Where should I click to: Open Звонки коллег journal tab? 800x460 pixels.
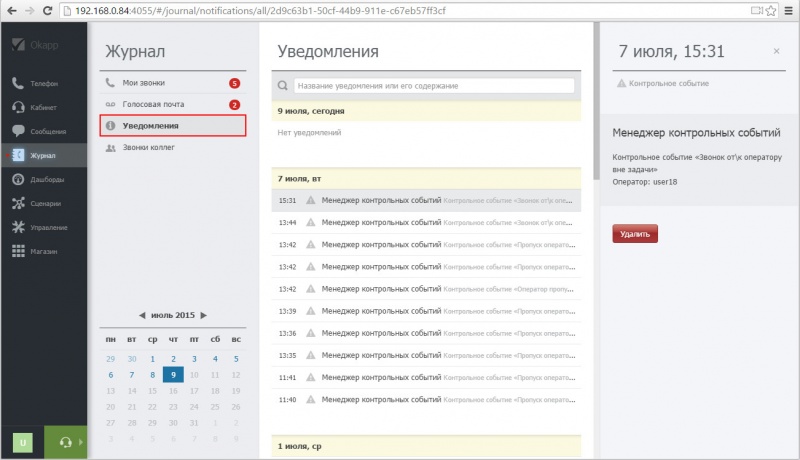pyautogui.click(x=172, y=147)
